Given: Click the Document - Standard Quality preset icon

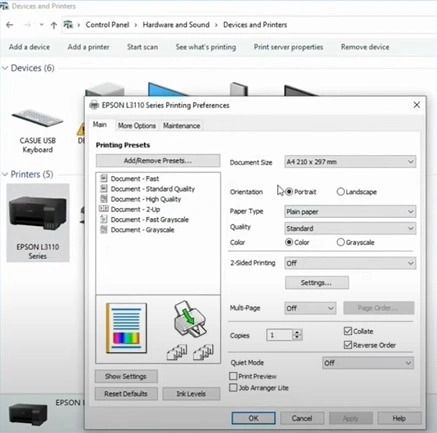Looking at the screenshot, I should (104, 189).
